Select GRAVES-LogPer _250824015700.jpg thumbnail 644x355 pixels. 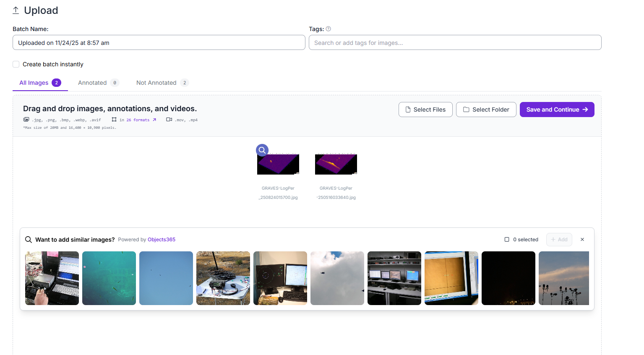point(278,164)
